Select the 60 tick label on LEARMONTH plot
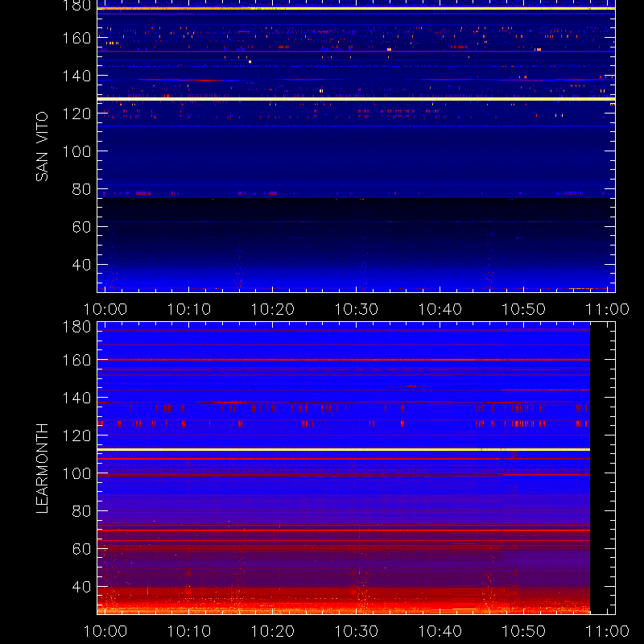Screen dimensions: 644x644 [81, 549]
